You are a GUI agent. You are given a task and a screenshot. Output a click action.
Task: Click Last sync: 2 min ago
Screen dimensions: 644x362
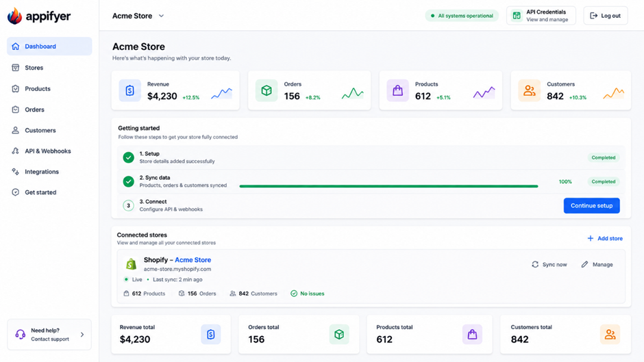(177, 279)
